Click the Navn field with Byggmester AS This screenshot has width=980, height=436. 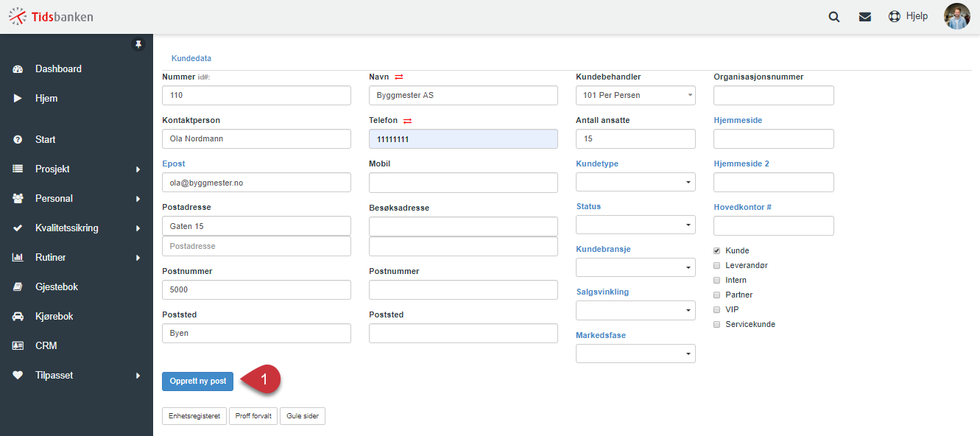coord(463,96)
